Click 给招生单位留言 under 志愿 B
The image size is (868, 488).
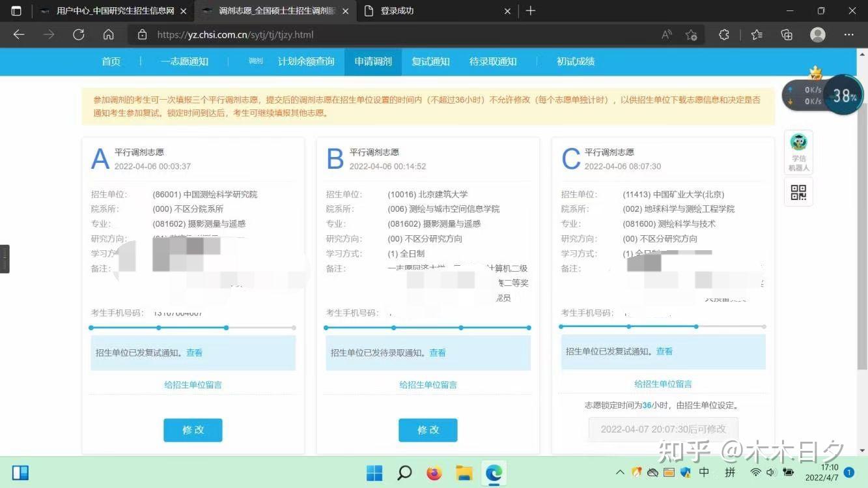click(x=428, y=384)
